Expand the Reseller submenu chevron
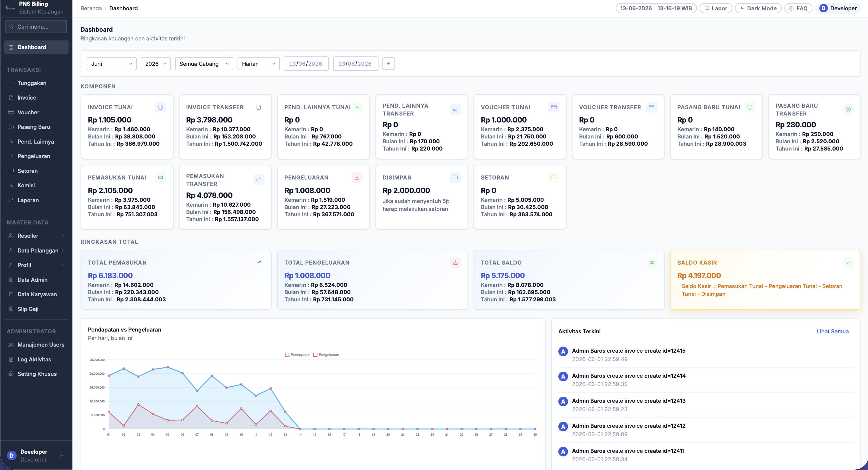Image resolution: width=868 pixels, height=470 pixels. click(63, 236)
